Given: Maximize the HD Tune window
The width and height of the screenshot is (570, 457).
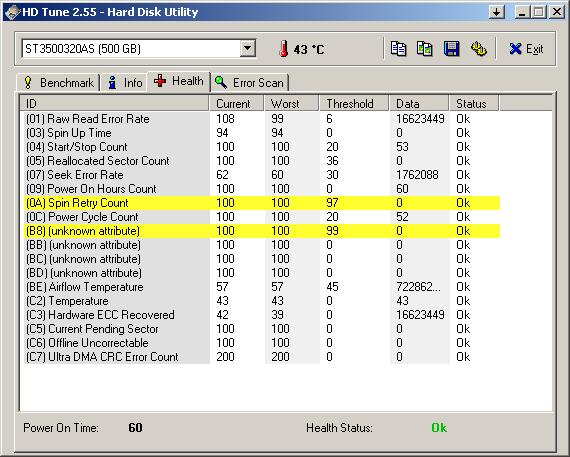Looking at the screenshot, I should tap(539, 12).
